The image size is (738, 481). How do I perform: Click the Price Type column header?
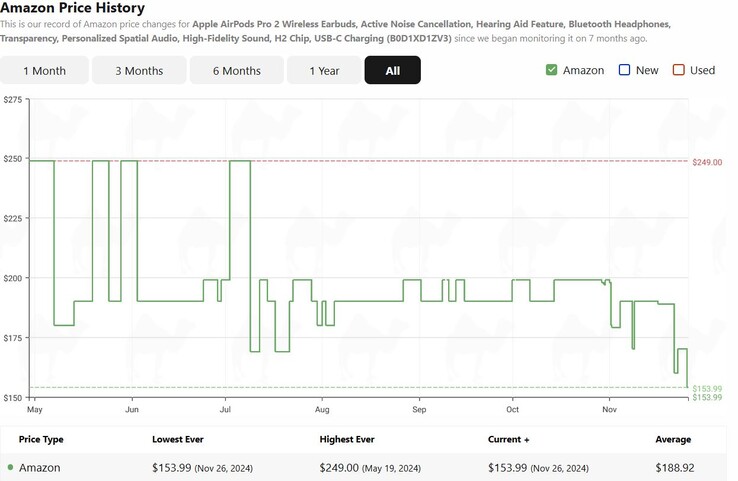(x=41, y=440)
